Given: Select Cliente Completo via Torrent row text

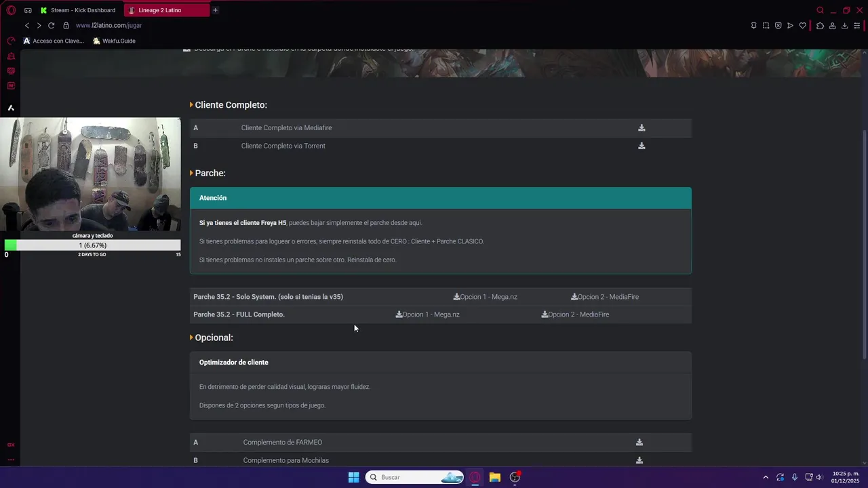Looking at the screenshot, I should point(283,146).
